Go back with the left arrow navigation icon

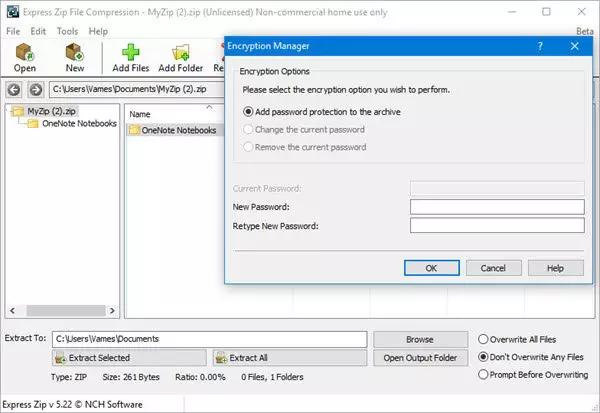(14, 90)
